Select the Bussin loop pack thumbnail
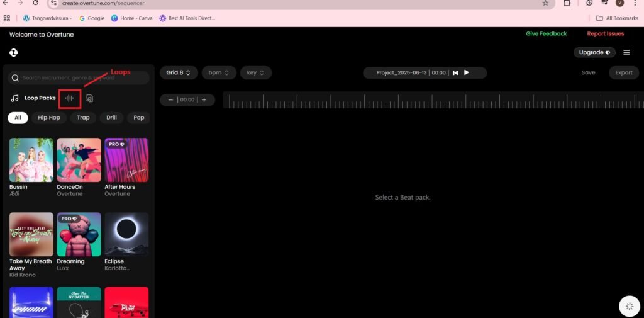The width and height of the screenshot is (644, 318). (31, 160)
